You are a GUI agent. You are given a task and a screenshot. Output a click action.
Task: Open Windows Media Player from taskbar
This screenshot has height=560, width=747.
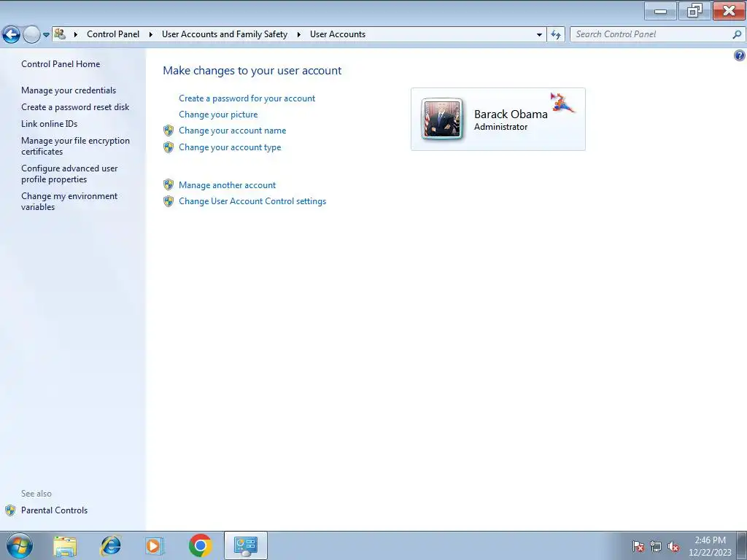(154, 545)
